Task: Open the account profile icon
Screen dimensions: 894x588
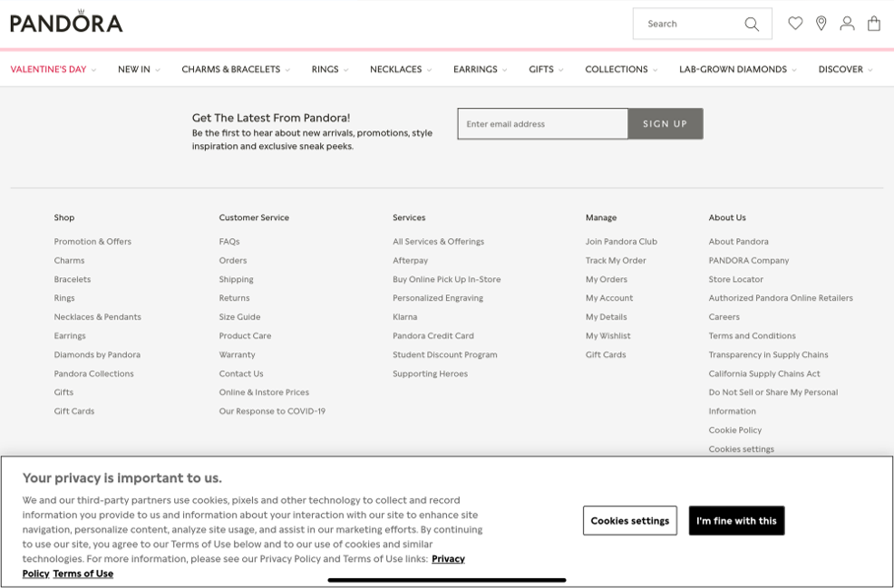Action: [847, 24]
